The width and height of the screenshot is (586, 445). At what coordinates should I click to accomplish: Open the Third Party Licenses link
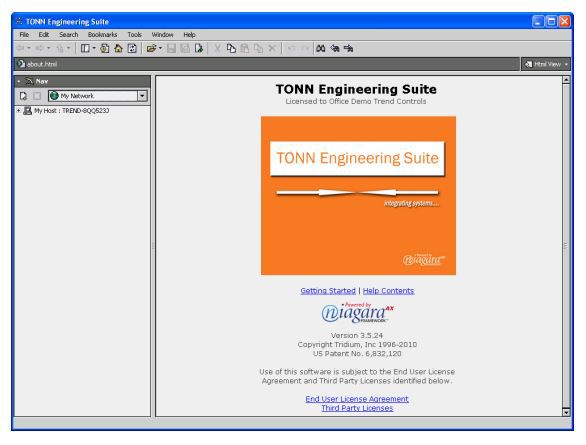coord(357,408)
